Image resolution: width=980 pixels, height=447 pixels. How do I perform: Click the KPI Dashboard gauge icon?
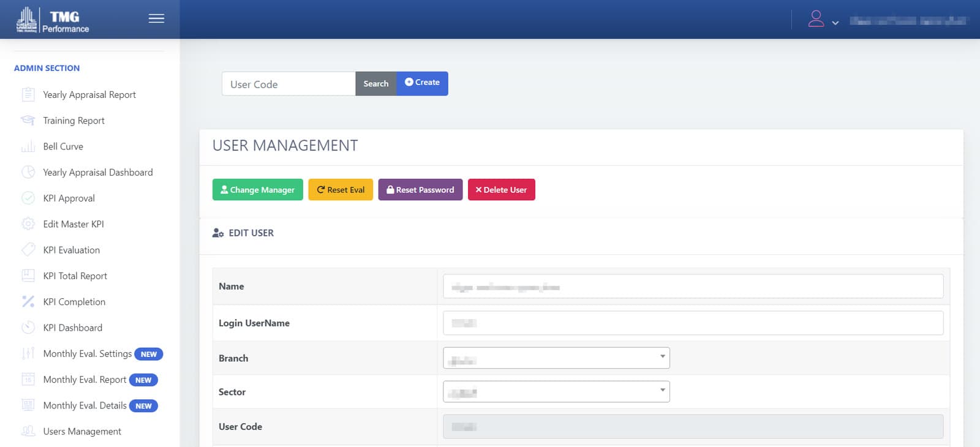coord(28,328)
